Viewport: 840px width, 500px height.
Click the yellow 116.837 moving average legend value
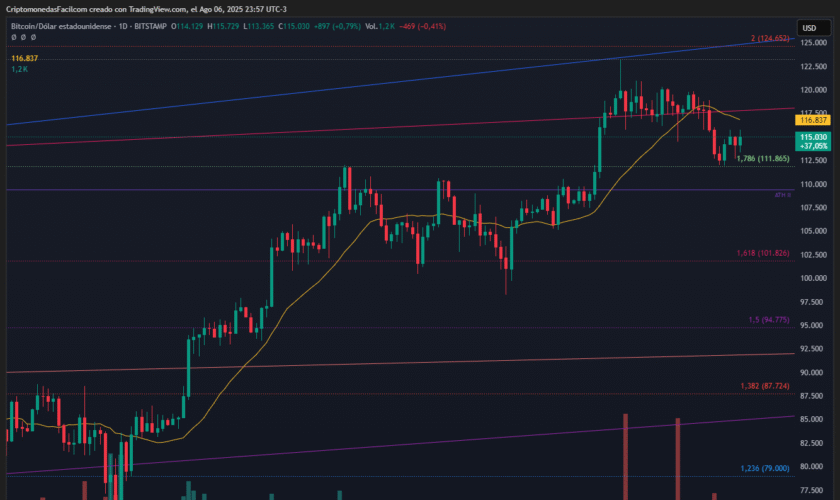24,59
